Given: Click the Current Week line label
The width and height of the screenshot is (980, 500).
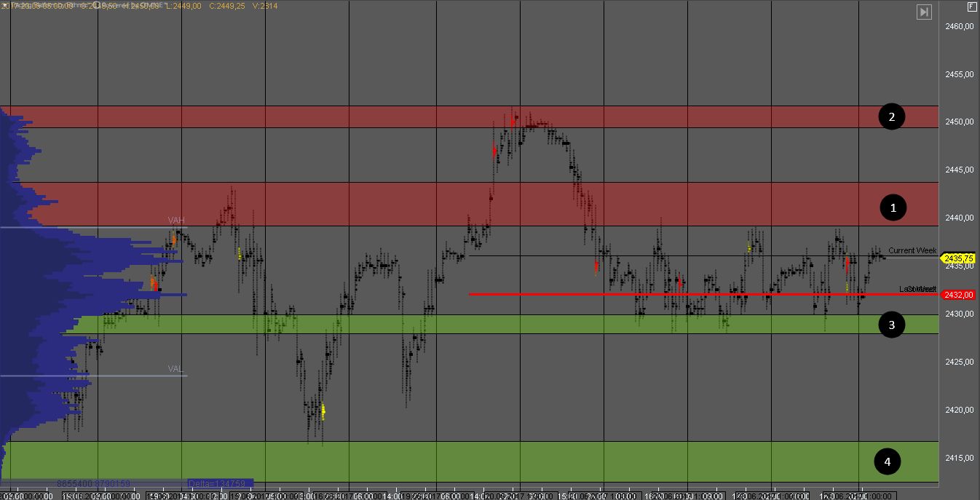Looking at the screenshot, I should coord(912,250).
